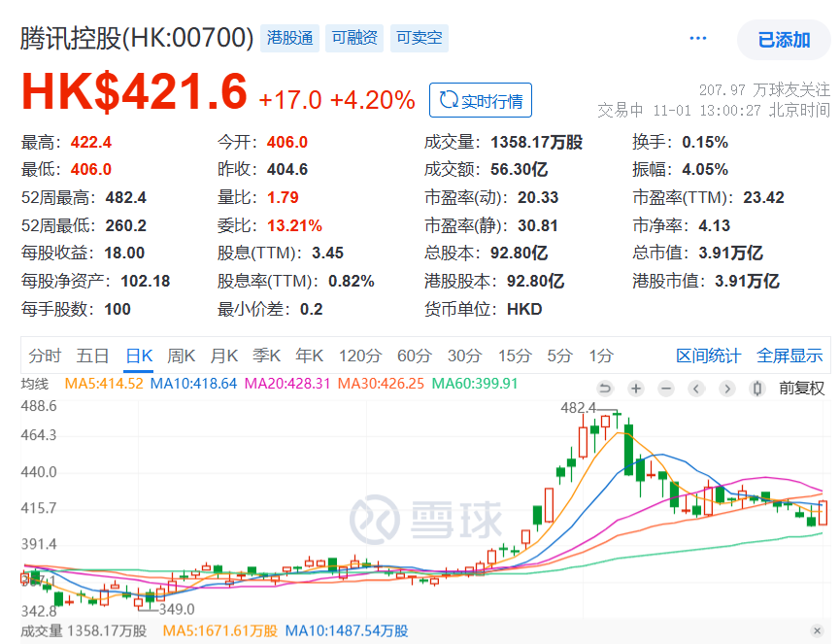Click the 482.4 peak marker on chart
Viewport: 840px width, 644px height.
(x=578, y=408)
